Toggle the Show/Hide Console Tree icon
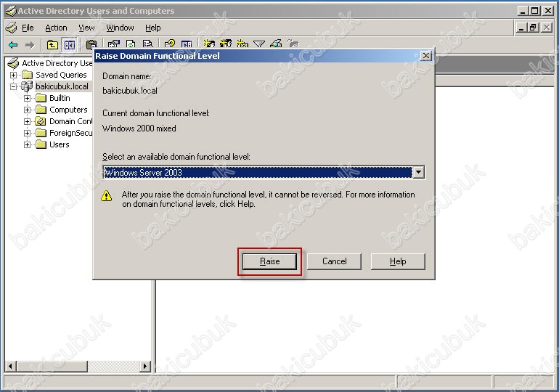 [69, 45]
